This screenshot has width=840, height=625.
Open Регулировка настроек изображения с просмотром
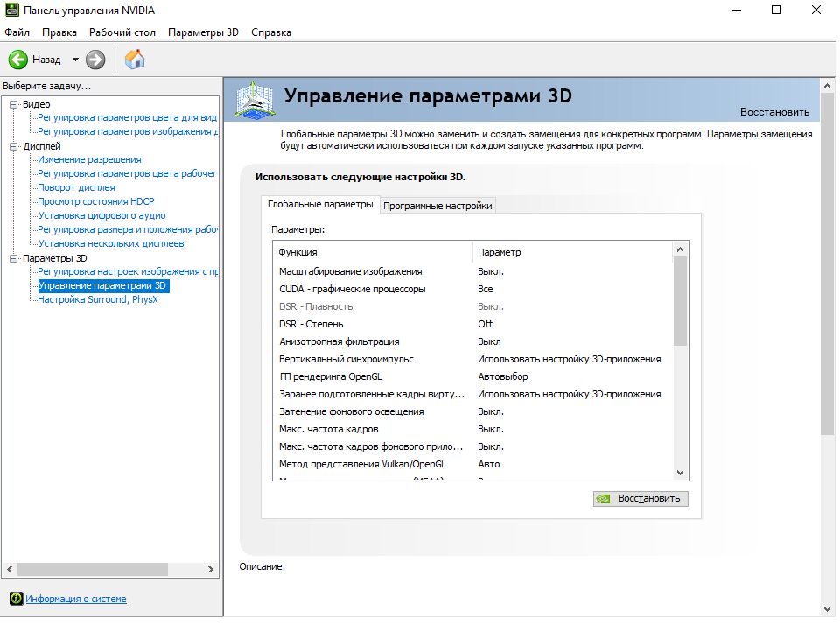[128, 271]
